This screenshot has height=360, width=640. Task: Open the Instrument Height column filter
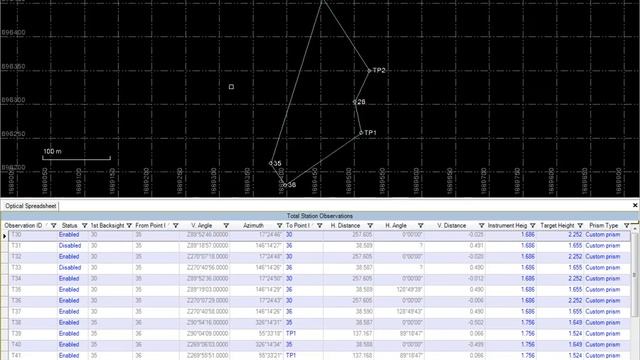[x=533, y=226]
